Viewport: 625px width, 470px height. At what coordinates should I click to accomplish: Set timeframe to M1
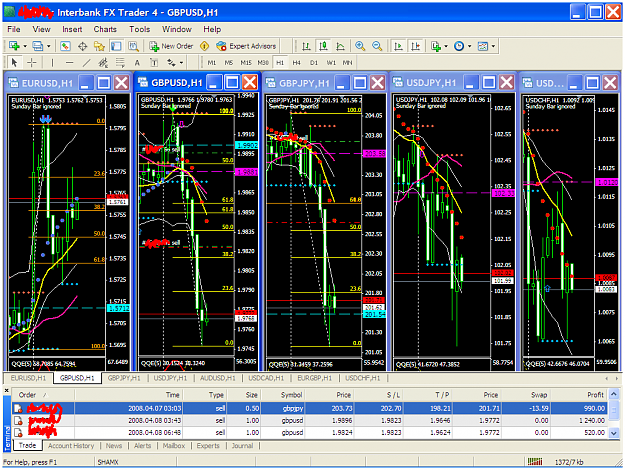pyautogui.click(x=212, y=63)
